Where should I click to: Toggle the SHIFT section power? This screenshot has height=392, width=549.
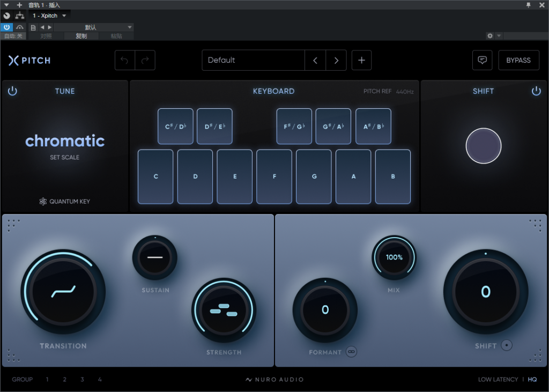click(x=536, y=91)
